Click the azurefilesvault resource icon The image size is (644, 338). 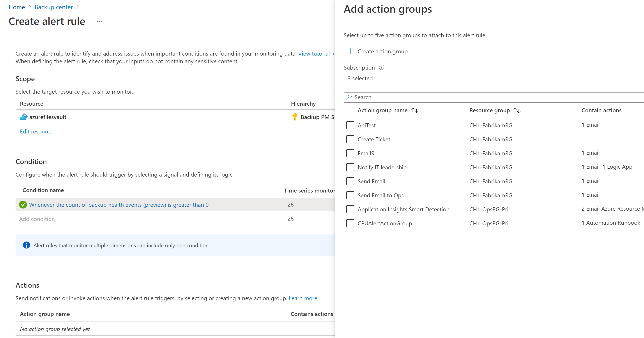23,117
